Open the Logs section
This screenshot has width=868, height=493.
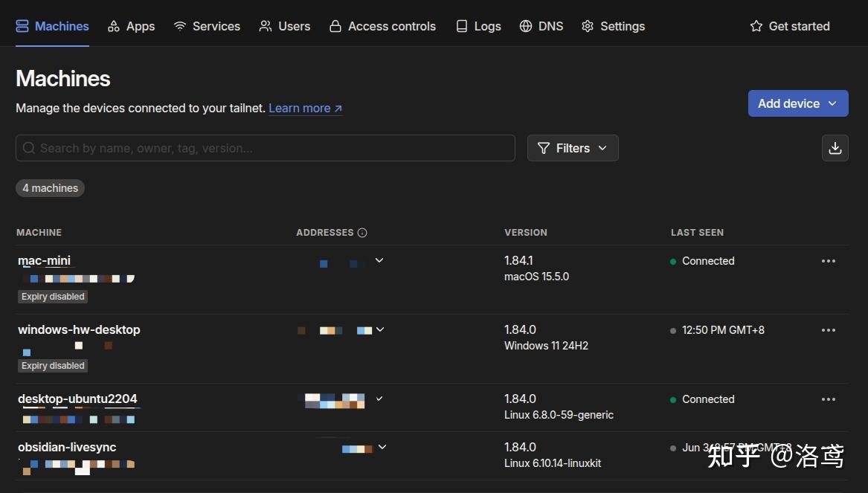pos(478,25)
